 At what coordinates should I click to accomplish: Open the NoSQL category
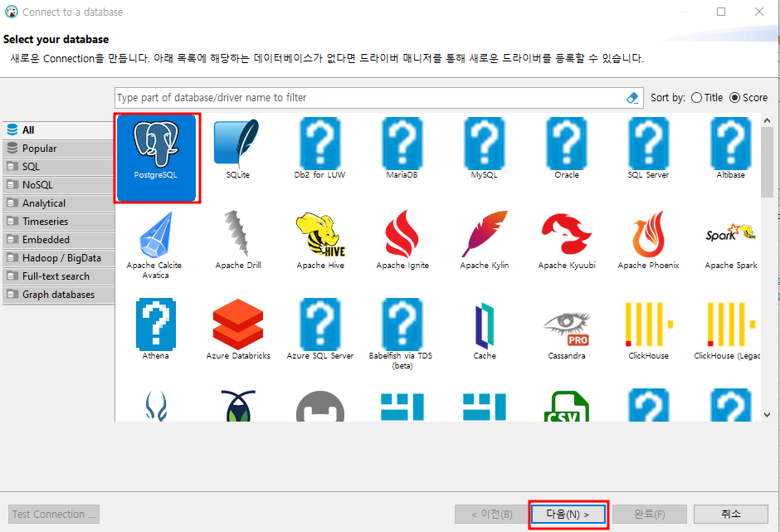coord(58,184)
